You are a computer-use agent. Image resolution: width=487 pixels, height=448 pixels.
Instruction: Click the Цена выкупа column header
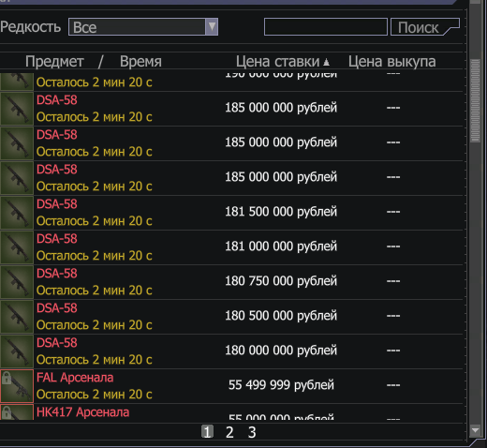point(391,62)
